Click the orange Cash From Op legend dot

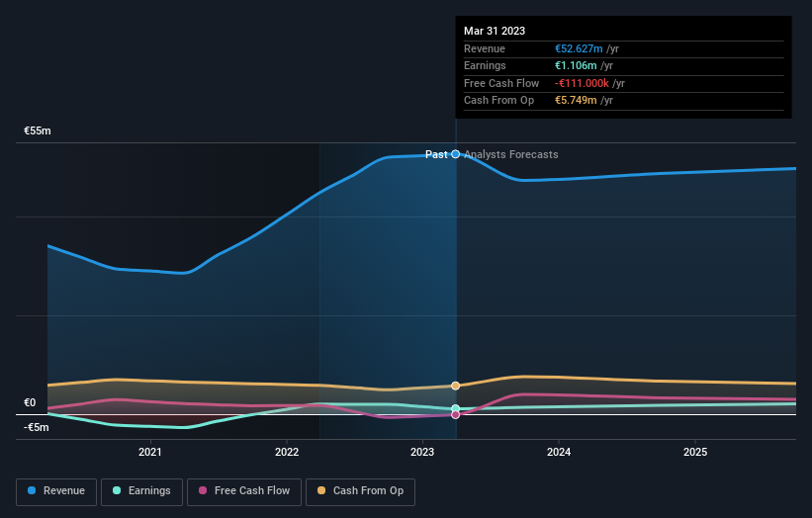click(x=321, y=490)
